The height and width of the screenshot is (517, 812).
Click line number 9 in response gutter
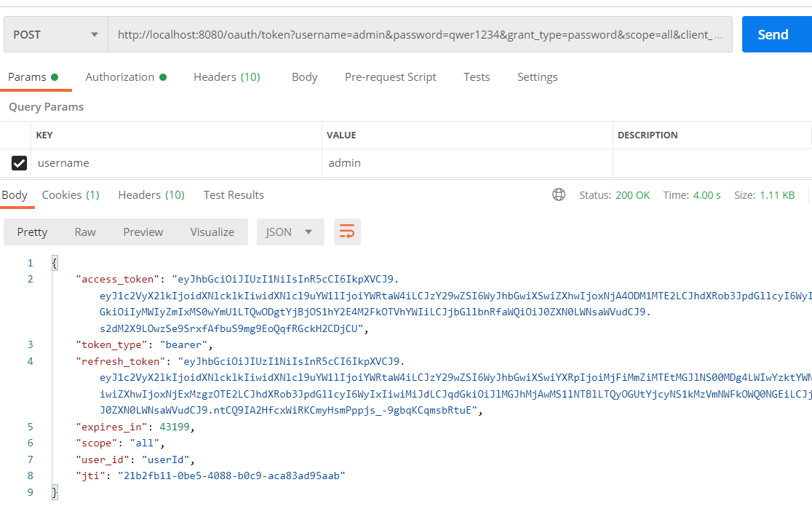[x=30, y=492]
